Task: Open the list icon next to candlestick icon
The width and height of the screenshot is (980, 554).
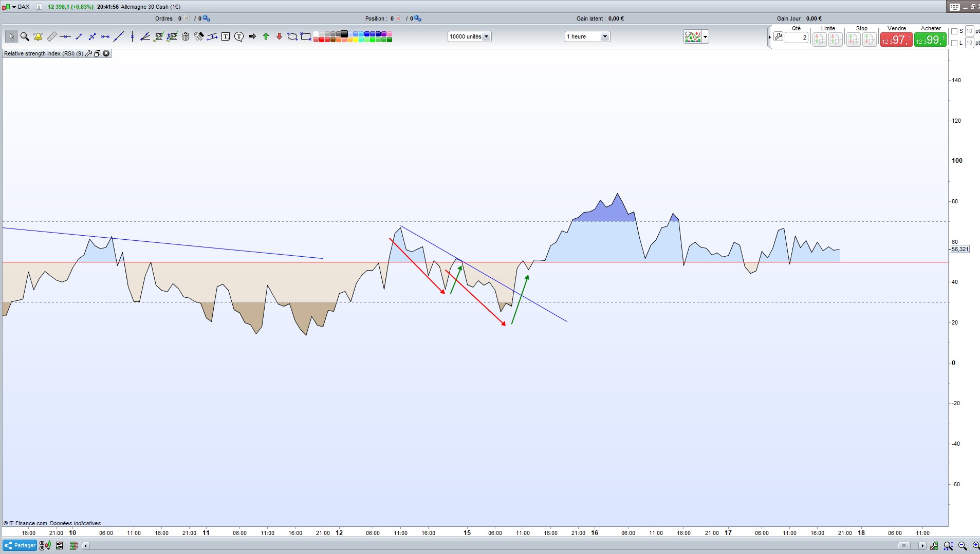Action: (60, 546)
